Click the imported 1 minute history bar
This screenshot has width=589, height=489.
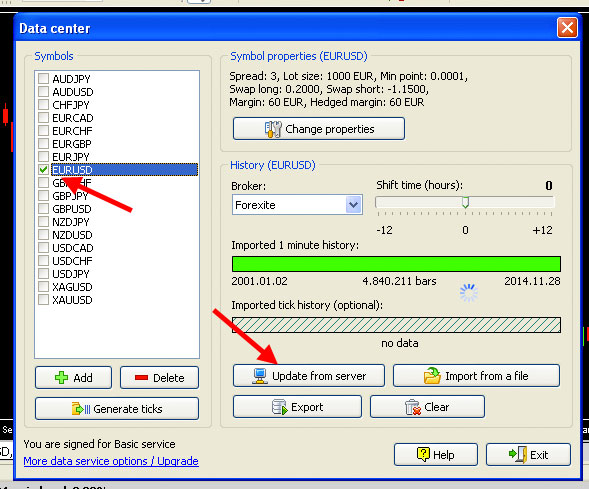click(396, 264)
